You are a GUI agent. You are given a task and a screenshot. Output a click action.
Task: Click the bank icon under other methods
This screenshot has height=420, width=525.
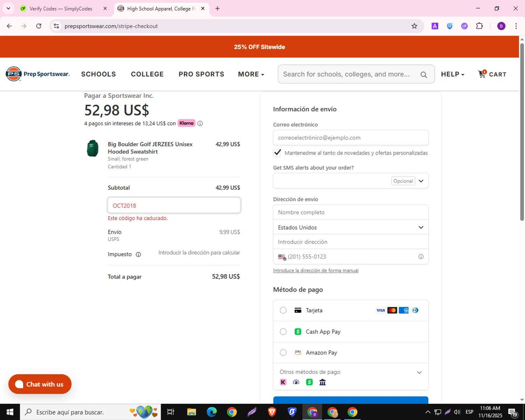point(323,382)
